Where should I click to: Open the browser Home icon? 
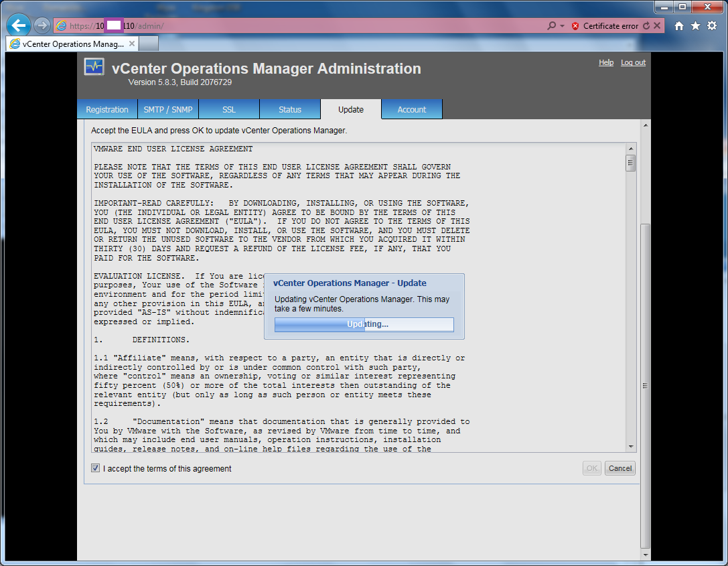pyautogui.click(x=679, y=26)
